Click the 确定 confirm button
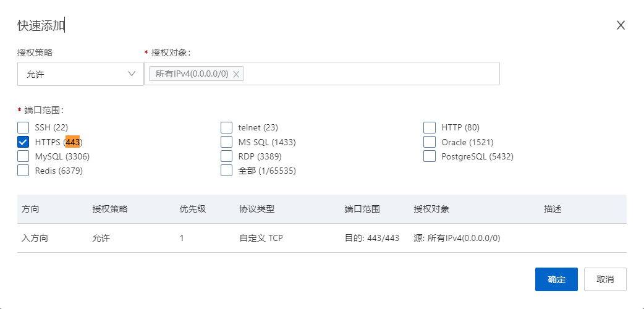Screen dimensions: 644x309 (x=556, y=279)
